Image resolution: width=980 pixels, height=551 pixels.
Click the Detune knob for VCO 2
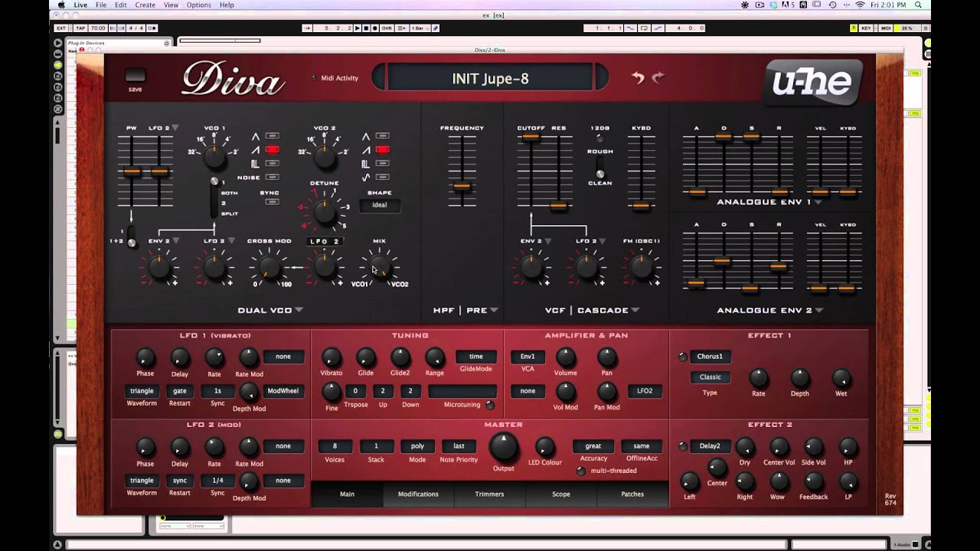pos(325,214)
